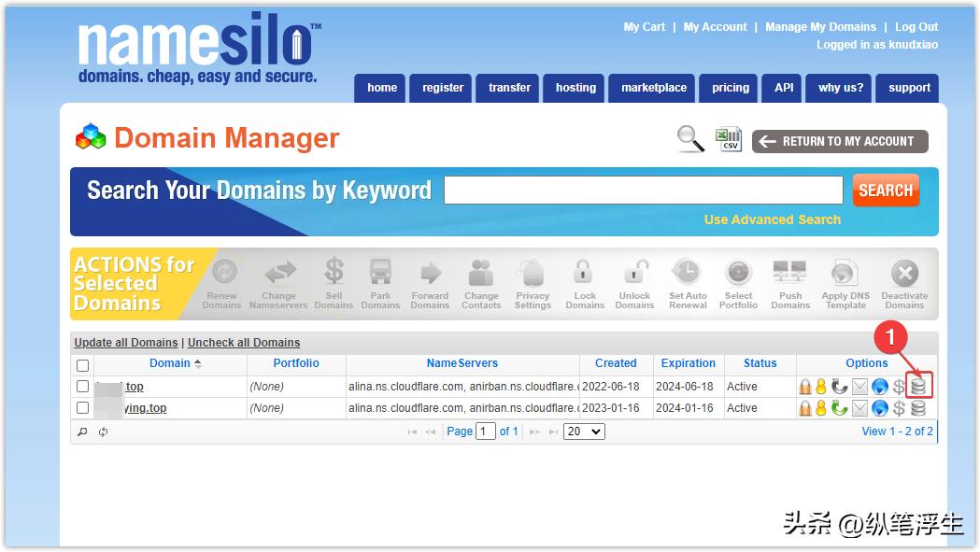Image resolution: width=980 pixels, height=552 pixels.
Task: Click dollar sign icon in ying.top row
Action: (x=899, y=408)
